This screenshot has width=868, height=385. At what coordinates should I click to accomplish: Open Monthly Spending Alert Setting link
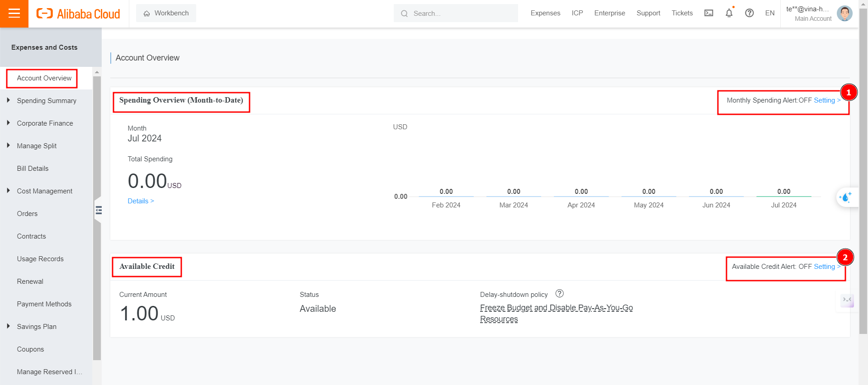coord(826,100)
